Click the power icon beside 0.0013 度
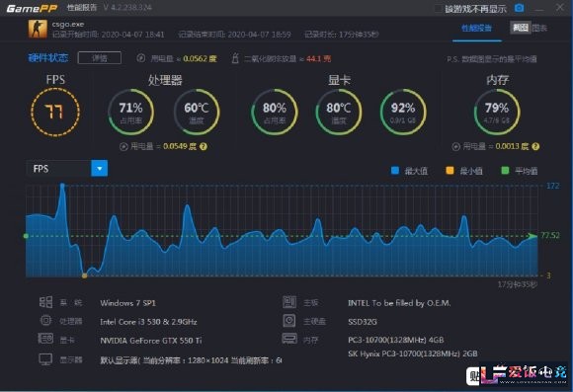The image size is (573, 392). click(455, 147)
